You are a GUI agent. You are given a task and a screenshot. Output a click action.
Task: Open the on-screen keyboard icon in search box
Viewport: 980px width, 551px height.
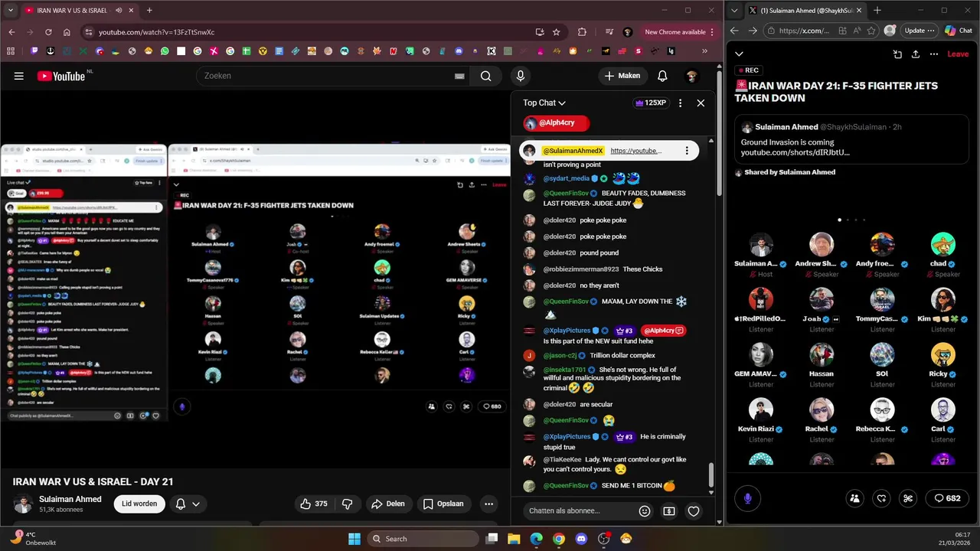(x=459, y=76)
